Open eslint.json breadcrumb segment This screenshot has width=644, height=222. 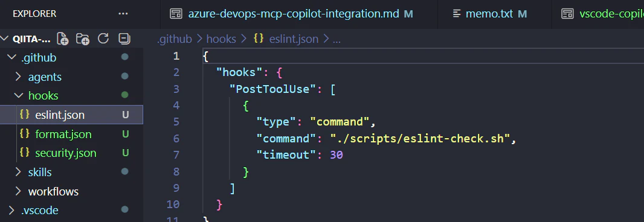point(294,39)
